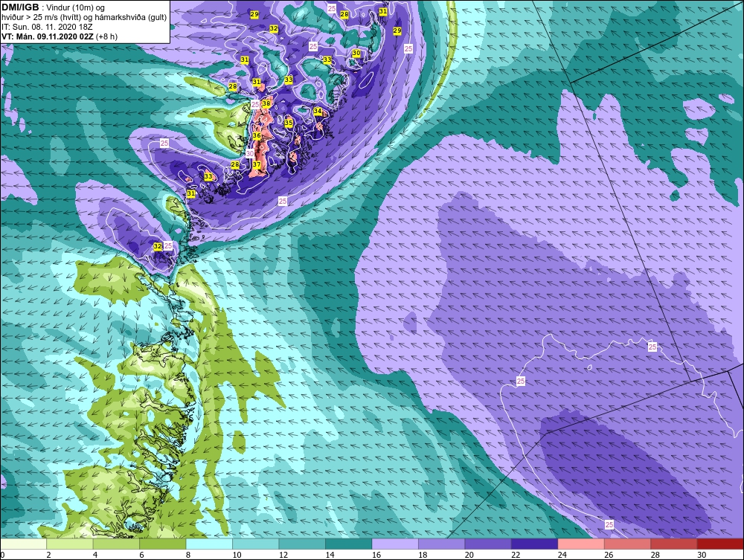Viewport: 744px width, 560px height.
Task: Pick the 20–22 m/s violet legend swatch
Action: [x=488, y=544]
